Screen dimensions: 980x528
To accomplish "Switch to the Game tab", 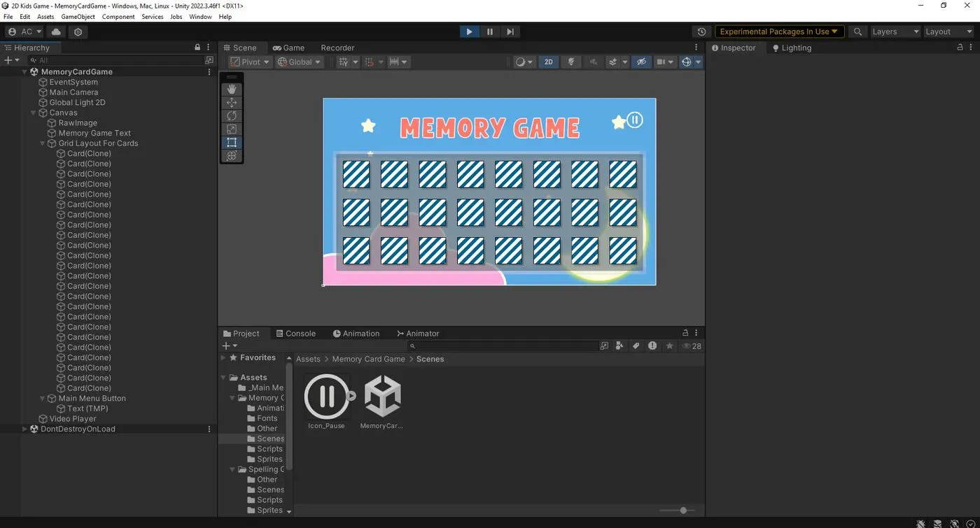I will [x=288, y=48].
